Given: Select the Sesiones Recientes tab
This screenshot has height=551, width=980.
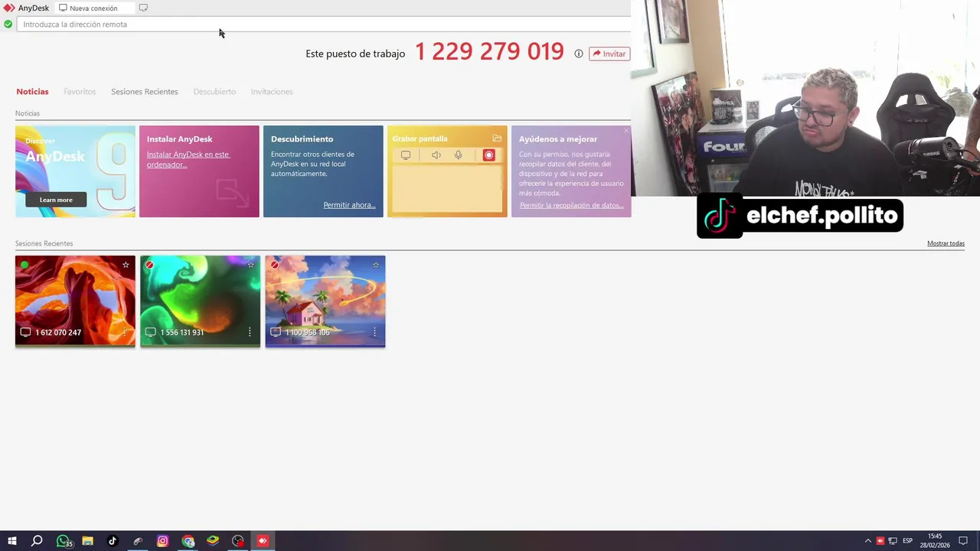Looking at the screenshot, I should 145,92.
